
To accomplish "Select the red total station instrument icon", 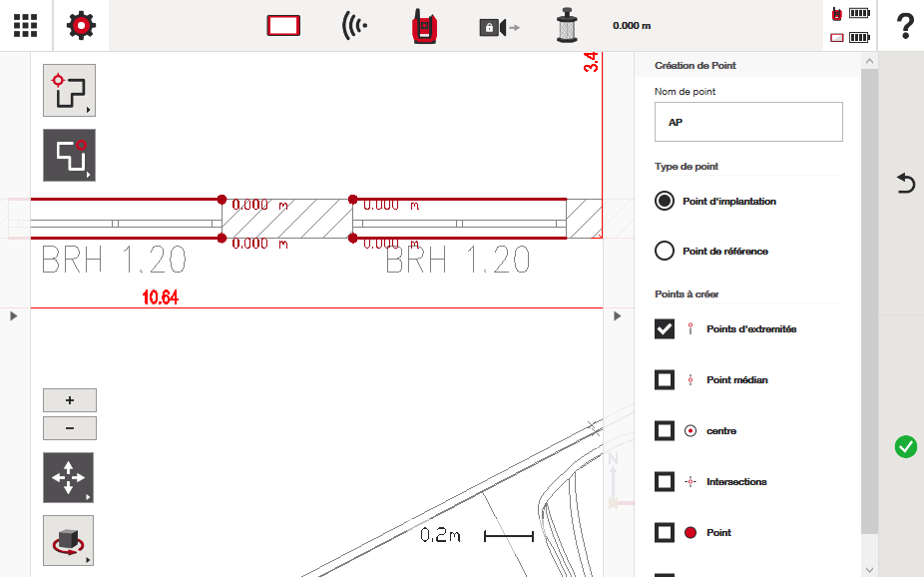I will point(425,26).
